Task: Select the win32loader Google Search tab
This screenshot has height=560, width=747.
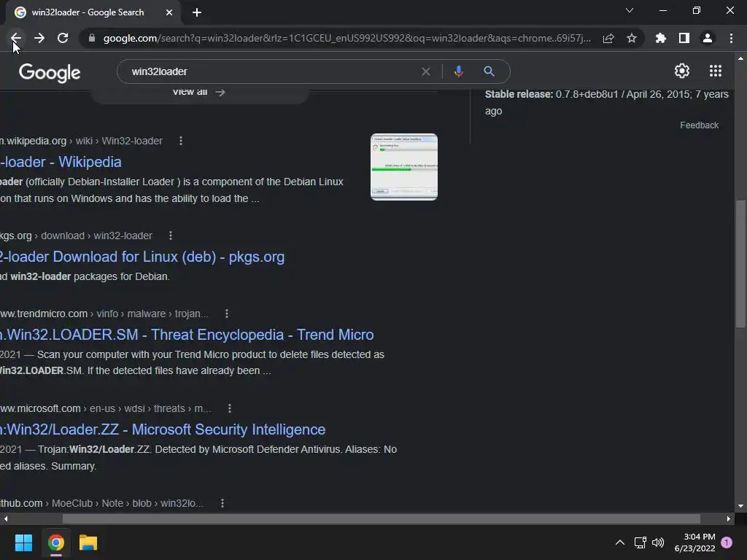Action: (x=88, y=12)
